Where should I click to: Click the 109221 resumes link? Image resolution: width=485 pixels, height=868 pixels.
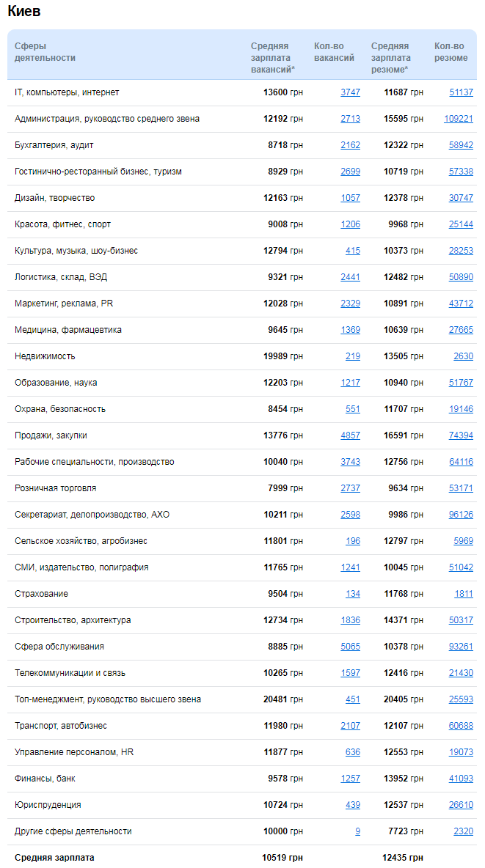click(458, 119)
